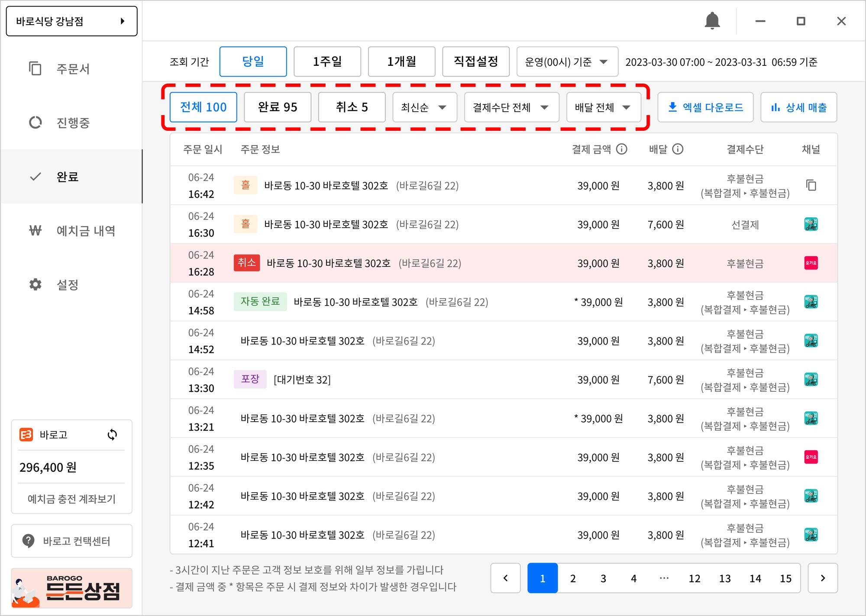Viewport: 866px width, 616px height.
Task: Click copy channel icon on 16:42 order
Action: [x=811, y=185]
